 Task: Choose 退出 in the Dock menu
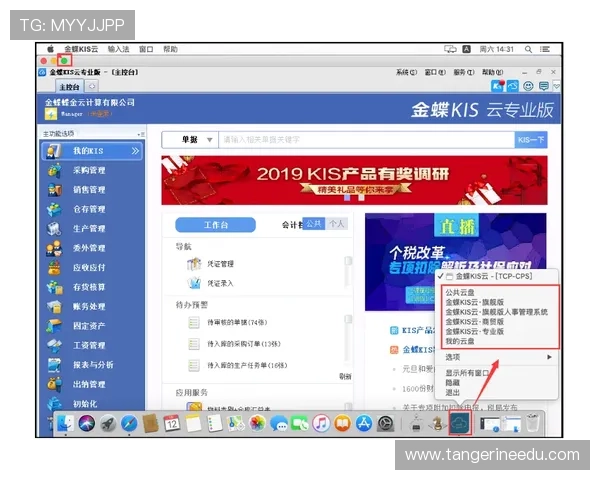(x=453, y=392)
